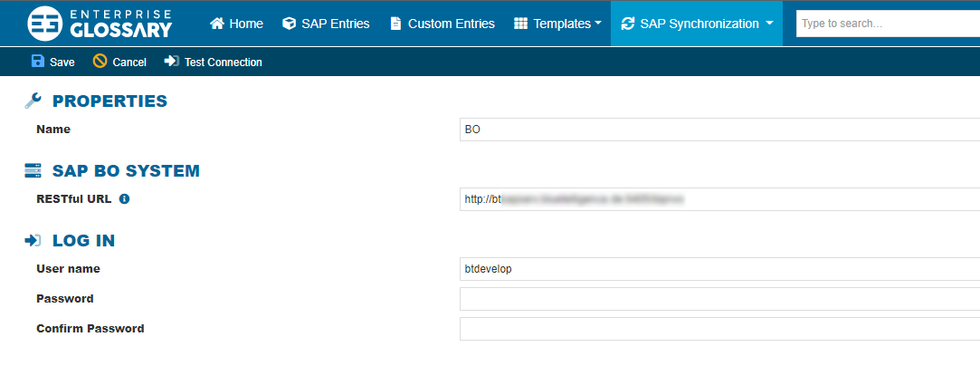980x385 pixels.
Task: Expand the Templates dropdown caret
Action: [598, 24]
